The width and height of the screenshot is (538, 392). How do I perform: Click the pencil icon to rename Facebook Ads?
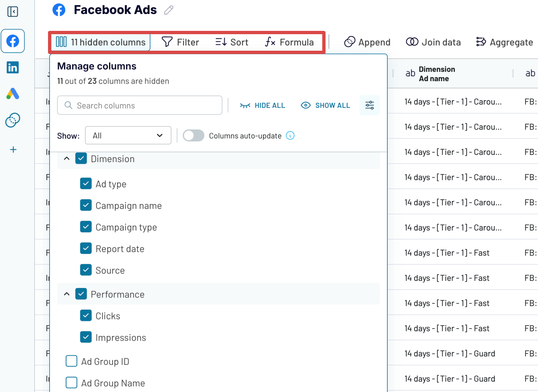coord(169,10)
